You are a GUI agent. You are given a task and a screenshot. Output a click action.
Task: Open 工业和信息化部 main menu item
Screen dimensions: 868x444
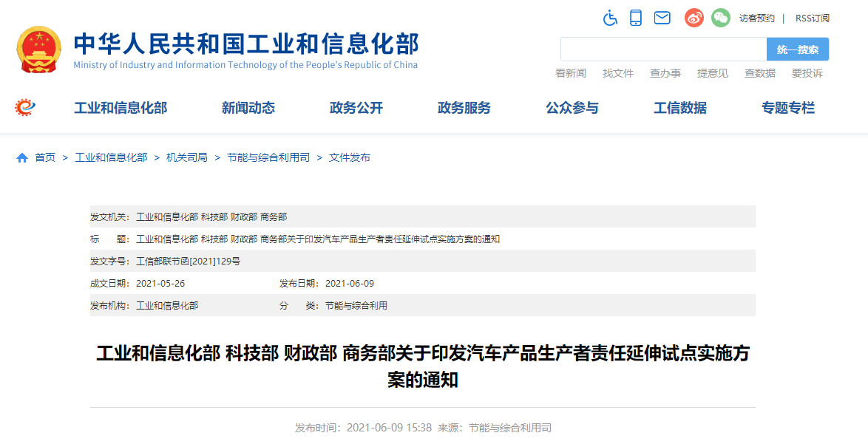click(x=121, y=108)
